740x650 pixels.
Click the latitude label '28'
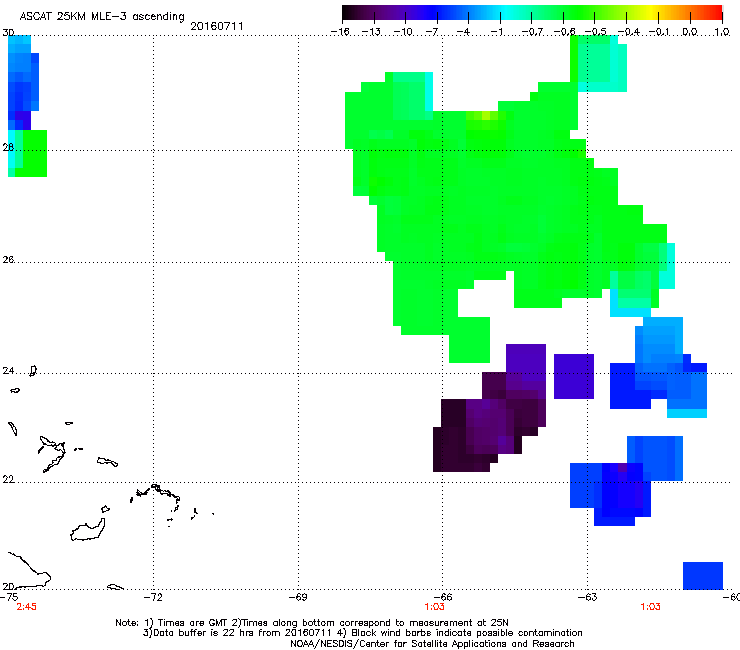click(x=8, y=147)
